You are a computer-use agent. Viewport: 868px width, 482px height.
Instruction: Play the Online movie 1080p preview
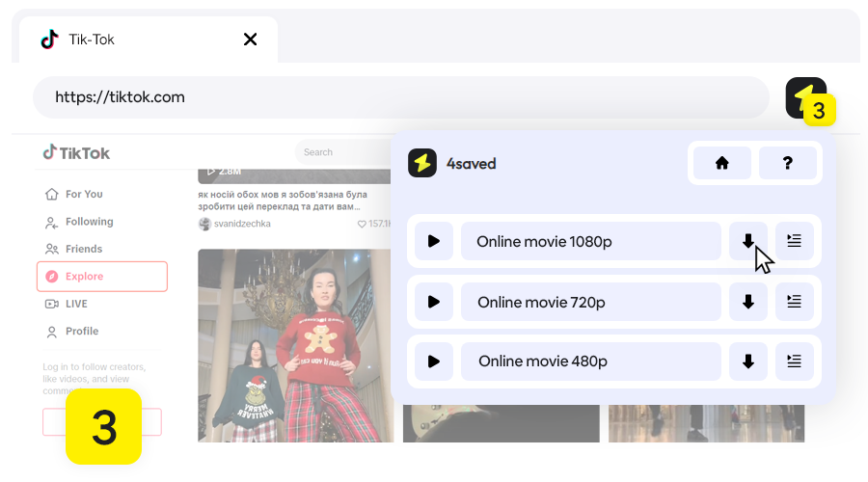pyautogui.click(x=434, y=241)
